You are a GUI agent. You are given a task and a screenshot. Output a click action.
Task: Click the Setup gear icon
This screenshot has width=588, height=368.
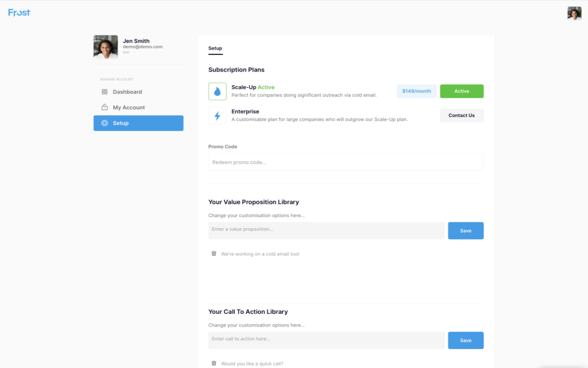point(105,123)
